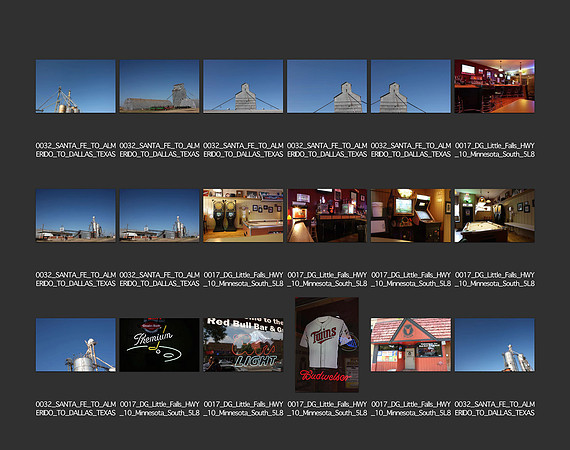Viewport: 570px width, 450px height.
Task: Click caption under the orange building exterior photo
Action: point(411,409)
